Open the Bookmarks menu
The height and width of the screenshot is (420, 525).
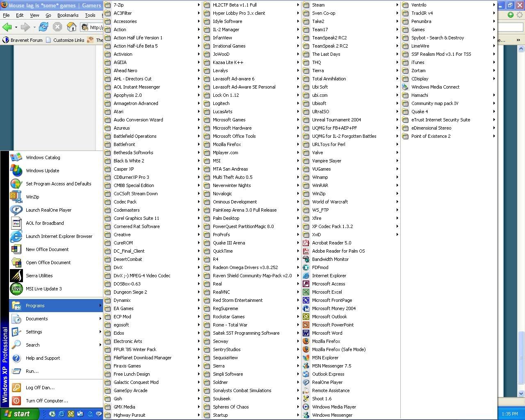(68, 15)
